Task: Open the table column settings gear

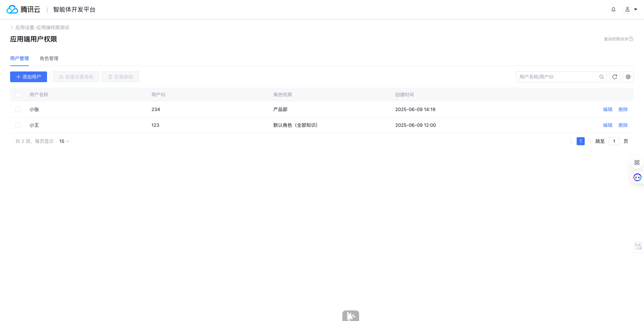Action: pos(628,77)
